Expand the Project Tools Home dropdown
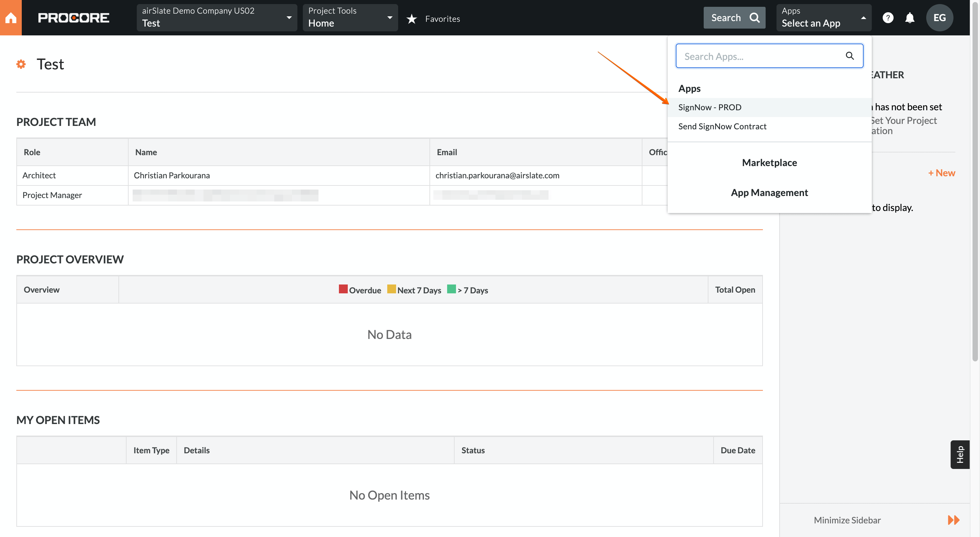 coord(350,17)
